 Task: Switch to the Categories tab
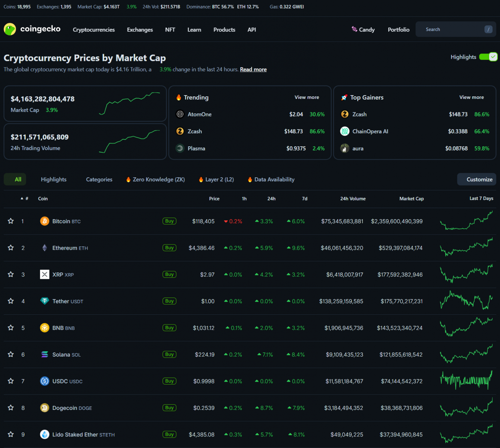tap(99, 180)
